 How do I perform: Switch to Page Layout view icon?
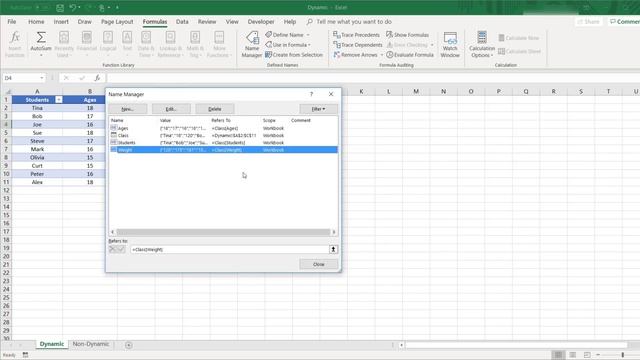pos(573,355)
